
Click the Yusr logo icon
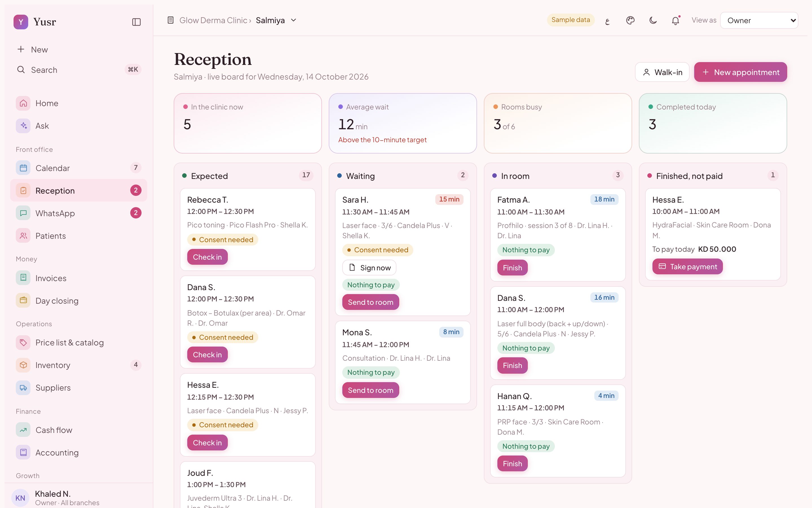coord(21,22)
